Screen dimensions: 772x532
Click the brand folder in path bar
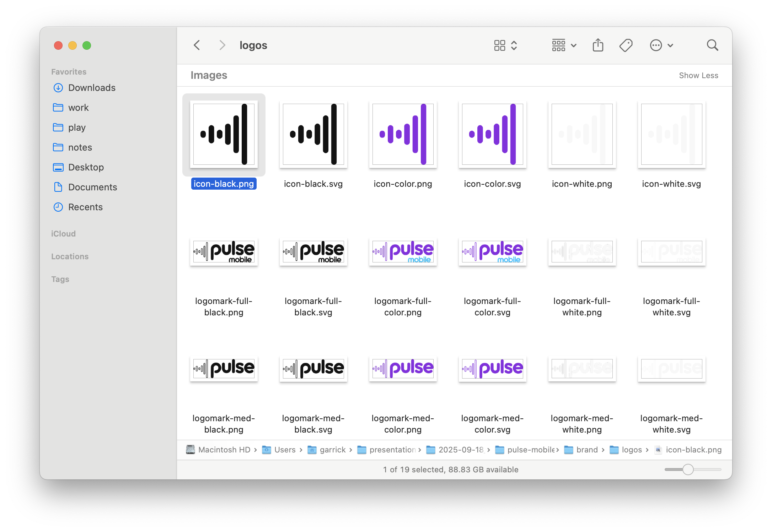586,450
